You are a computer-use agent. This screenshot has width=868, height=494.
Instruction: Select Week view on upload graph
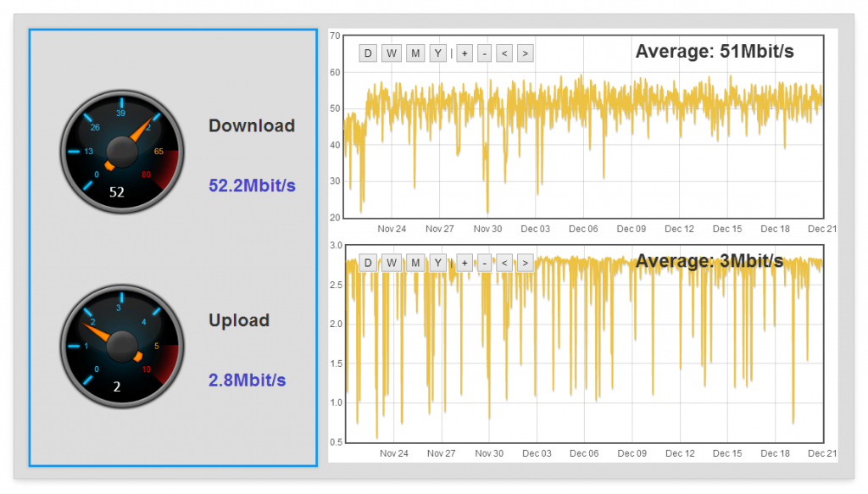pos(391,263)
